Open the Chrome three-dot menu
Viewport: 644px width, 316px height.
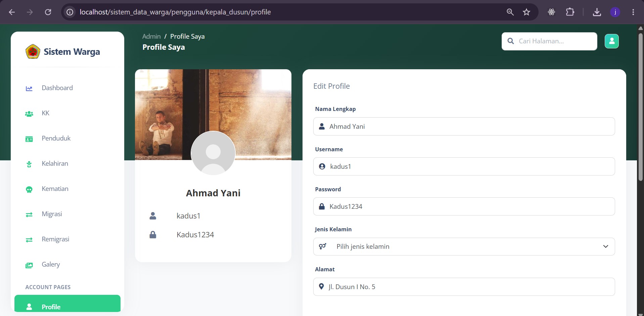tap(633, 12)
